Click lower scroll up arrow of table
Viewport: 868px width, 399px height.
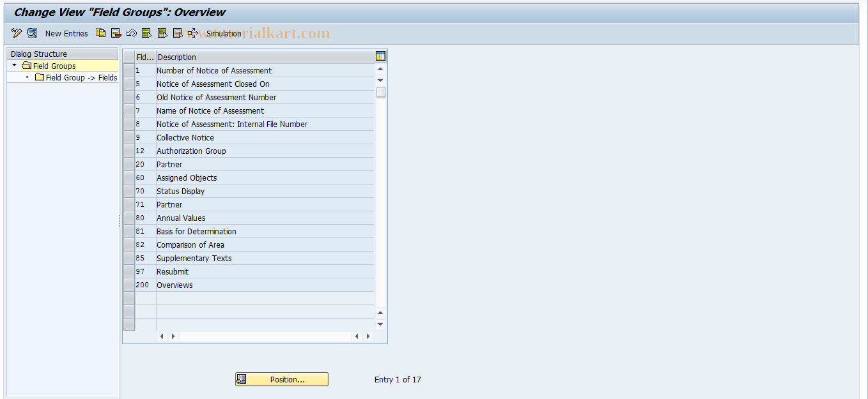tap(380, 313)
